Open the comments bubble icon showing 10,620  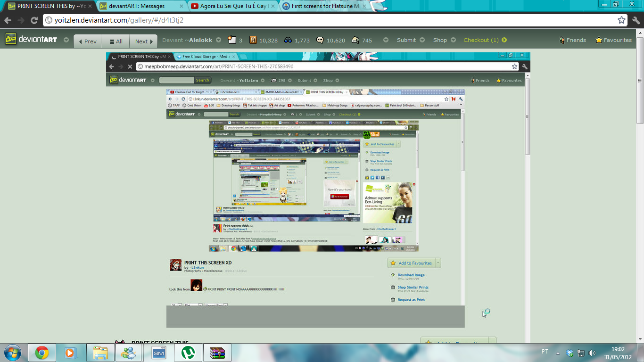click(330, 40)
